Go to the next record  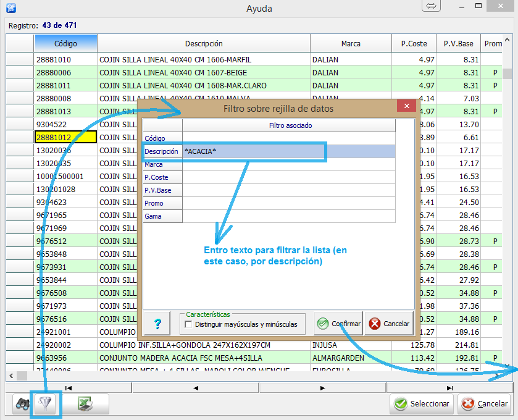(x=323, y=388)
